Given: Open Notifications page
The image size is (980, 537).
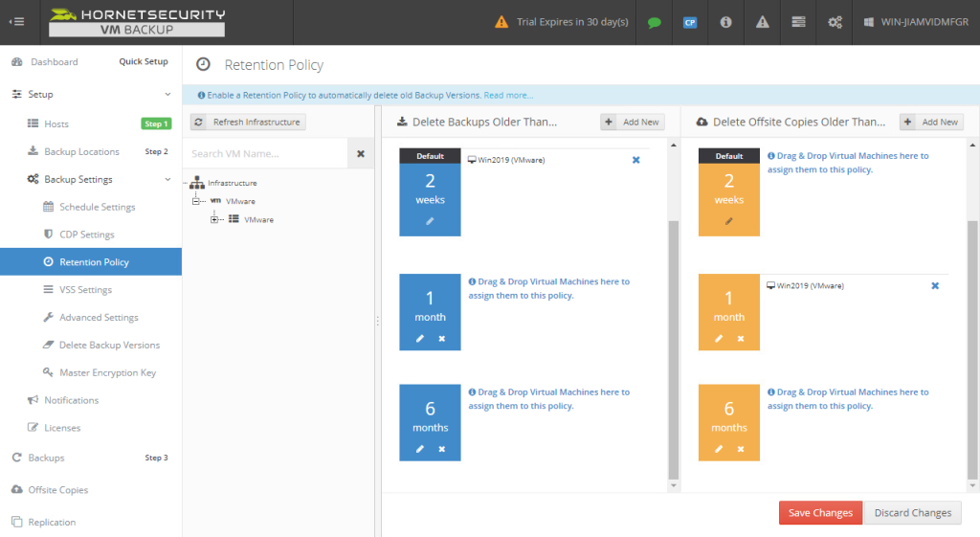Looking at the screenshot, I should click(x=71, y=400).
